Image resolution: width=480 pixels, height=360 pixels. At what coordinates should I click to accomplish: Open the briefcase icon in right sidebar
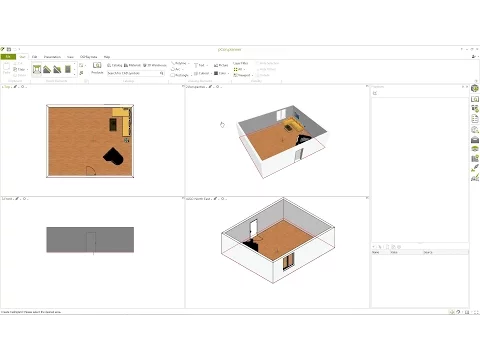[x=475, y=139]
